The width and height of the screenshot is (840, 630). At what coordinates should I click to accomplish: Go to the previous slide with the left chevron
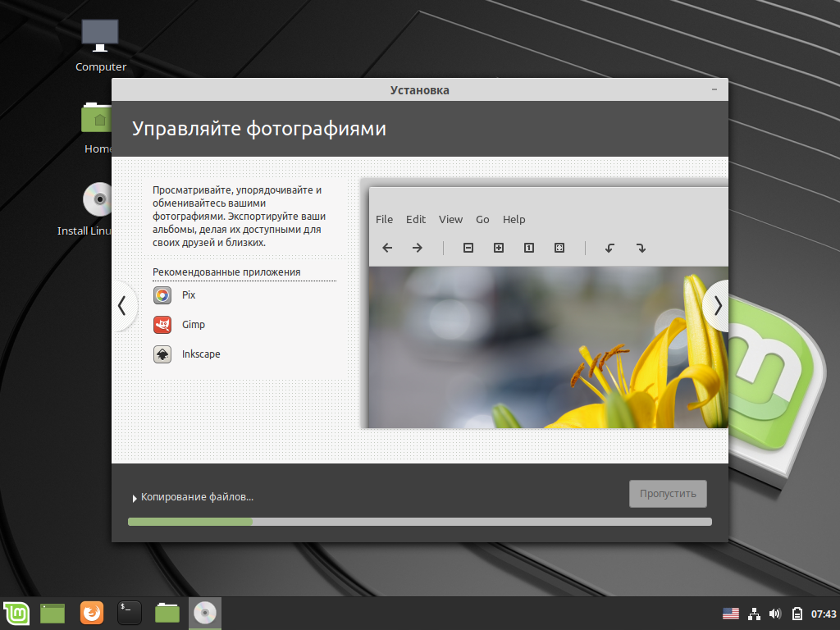click(122, 306)
